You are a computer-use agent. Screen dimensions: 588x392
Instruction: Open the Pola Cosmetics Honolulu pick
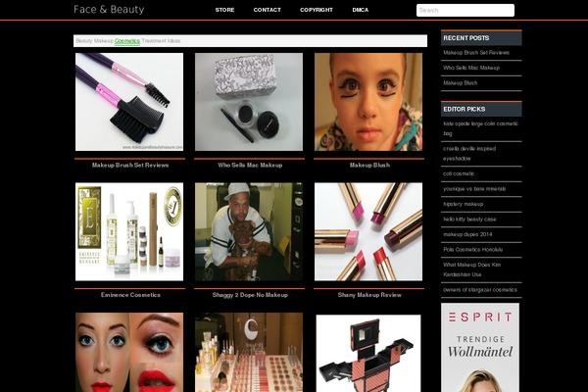[x=472, y=250]
